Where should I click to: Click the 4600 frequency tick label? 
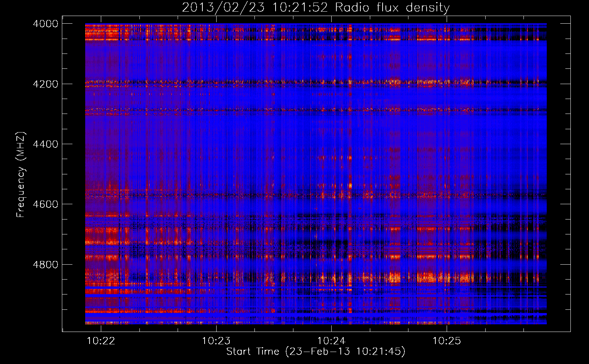click(46, 204)
